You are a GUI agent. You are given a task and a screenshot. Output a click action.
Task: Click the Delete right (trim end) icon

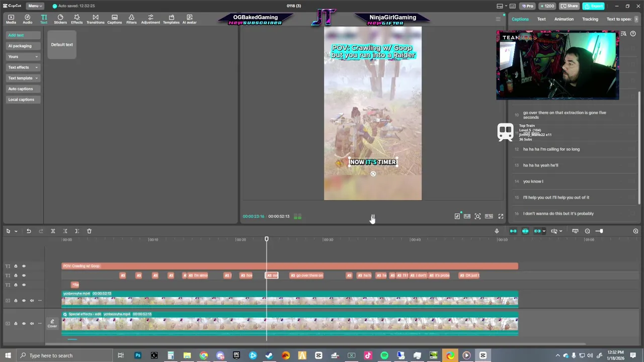77,231
